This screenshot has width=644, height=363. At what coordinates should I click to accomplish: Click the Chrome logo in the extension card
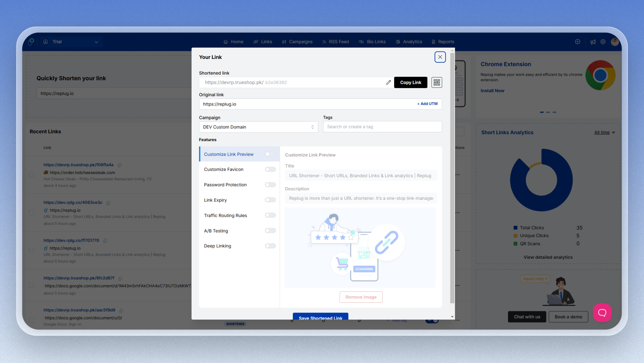600,75
